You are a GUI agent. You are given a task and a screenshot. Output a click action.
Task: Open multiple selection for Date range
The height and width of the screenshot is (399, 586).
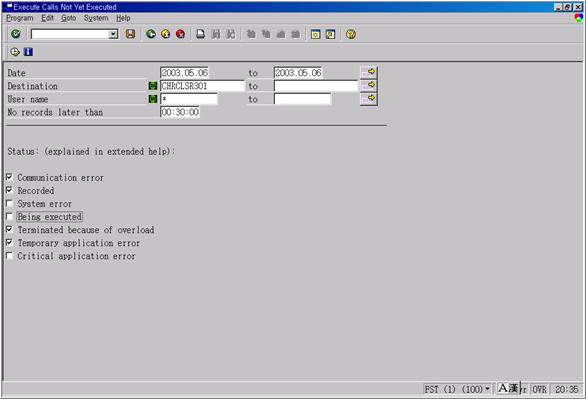[x=369, y=72]
